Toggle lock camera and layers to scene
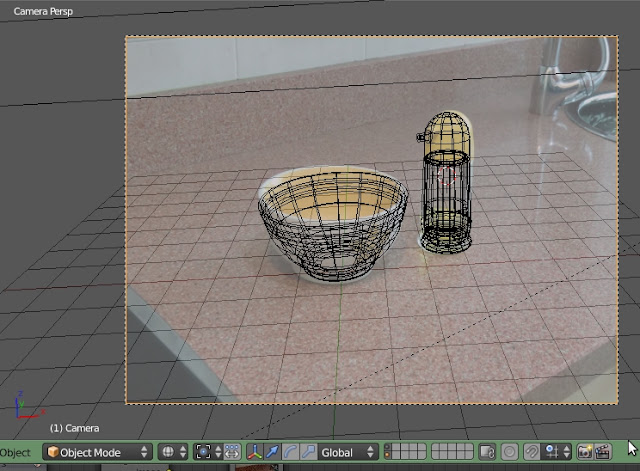640x471 pixels. pyautogui.click(x=487, y=452)
